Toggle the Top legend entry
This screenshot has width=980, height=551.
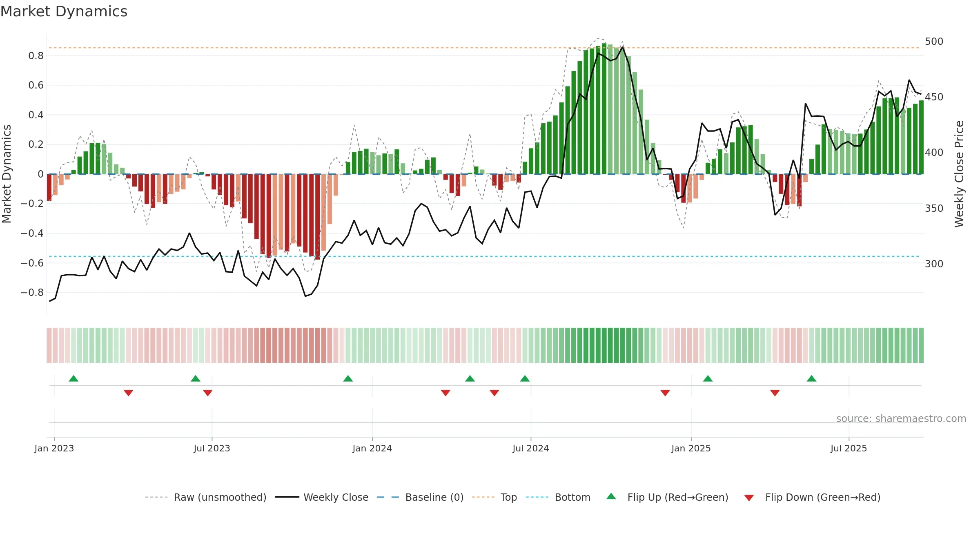pos(494,497)
